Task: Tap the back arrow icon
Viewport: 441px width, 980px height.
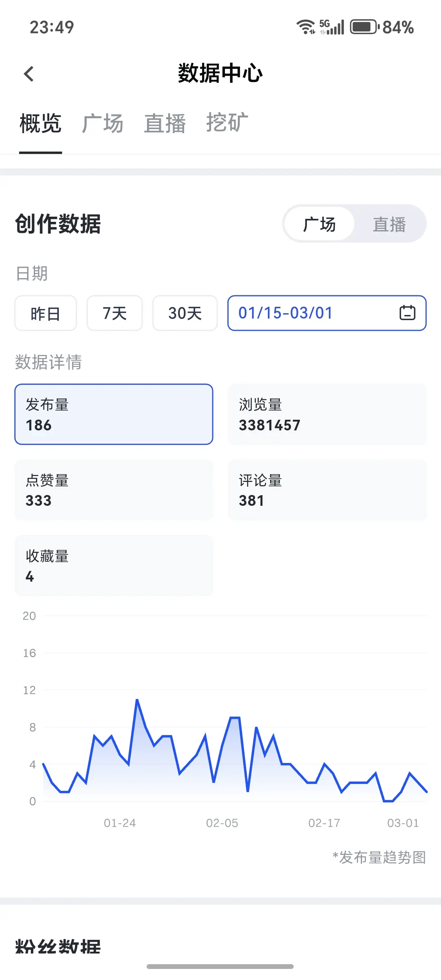Action: [29, 74]
